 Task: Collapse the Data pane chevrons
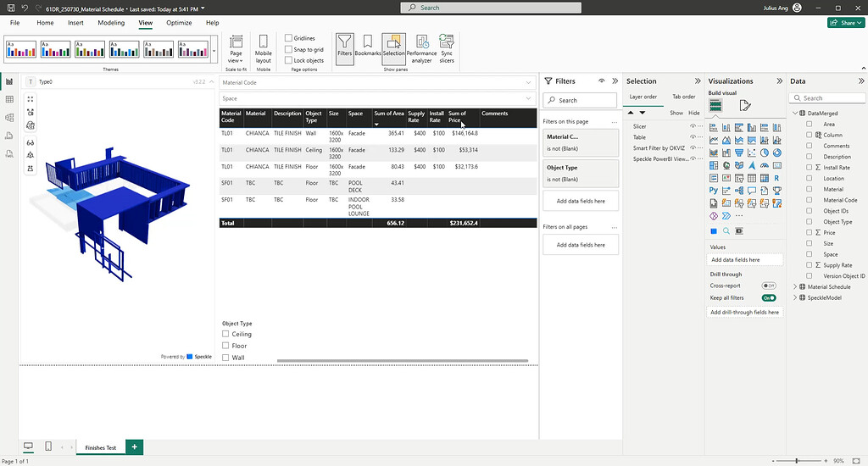click(861, 80)
